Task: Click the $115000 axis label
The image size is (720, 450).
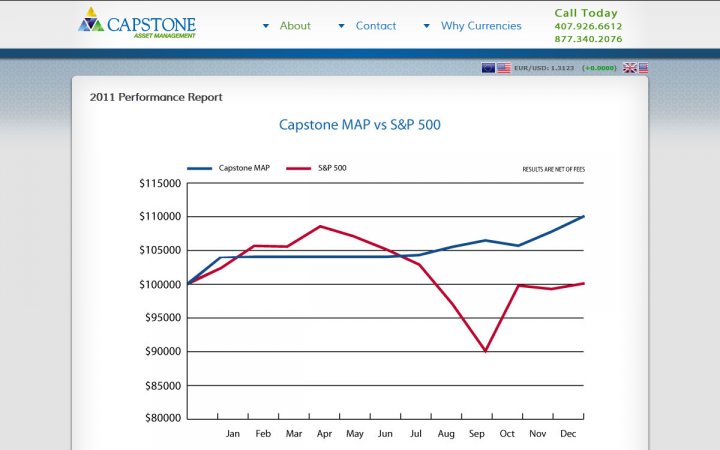Action: pyautogui.click(x=160, y=184)
